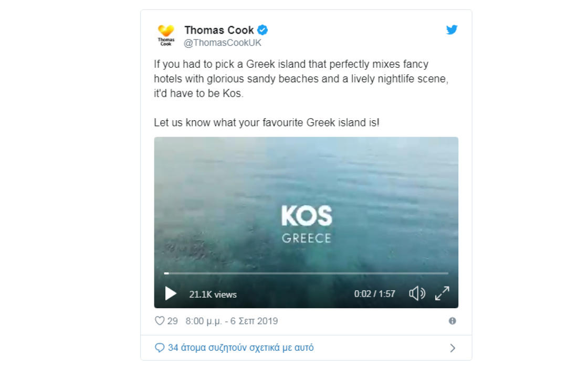Image resolution: width=588 pixels, height=378 pixels.
Task: Expand the video to fullscreen
Action: point(442,293)
